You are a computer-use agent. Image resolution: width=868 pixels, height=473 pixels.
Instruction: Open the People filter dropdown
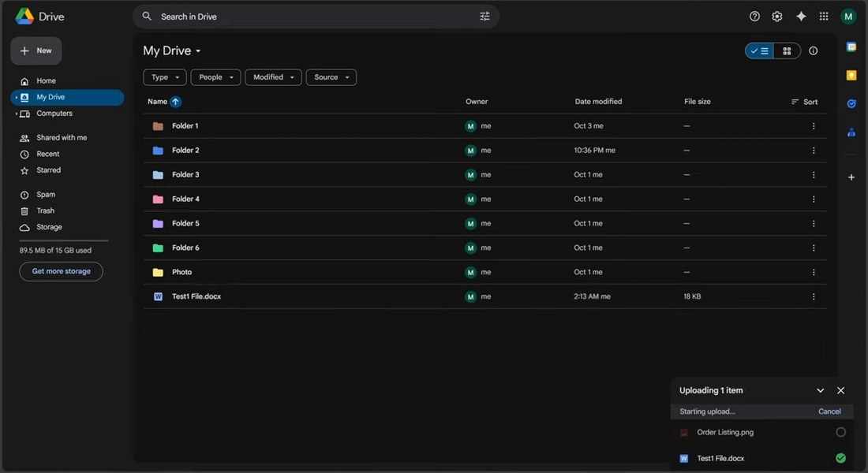point(216,77)
